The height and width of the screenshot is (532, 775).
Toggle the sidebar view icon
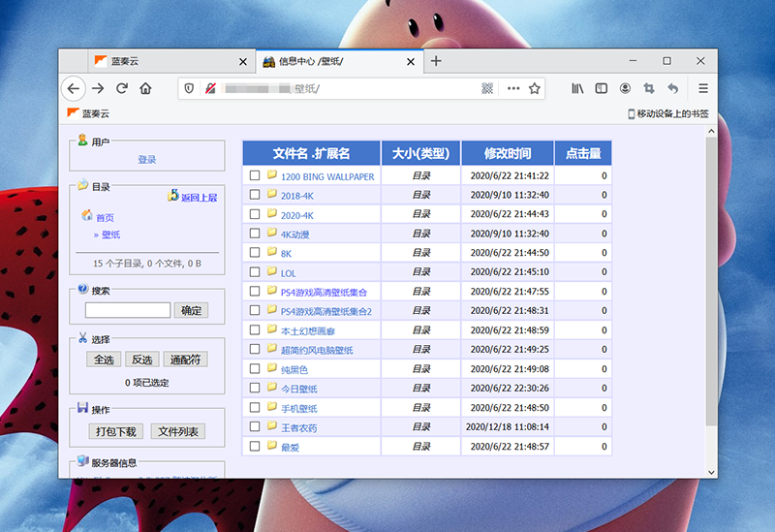click(x=602, y=88)
